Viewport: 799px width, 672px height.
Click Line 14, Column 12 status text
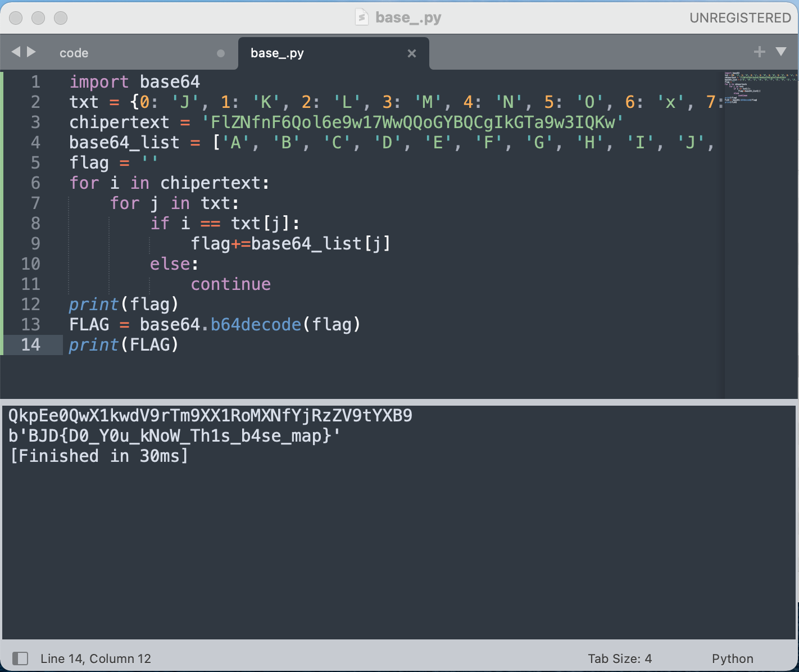point(96,659)
